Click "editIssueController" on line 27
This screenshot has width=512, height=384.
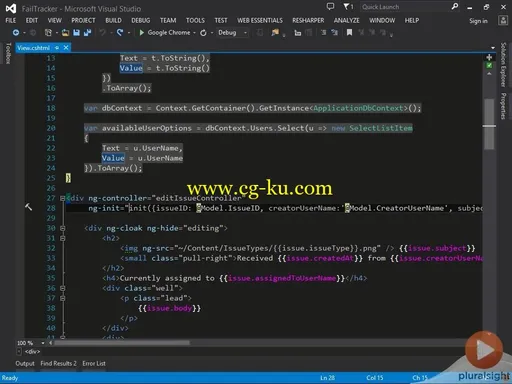(x=198, y=198)
